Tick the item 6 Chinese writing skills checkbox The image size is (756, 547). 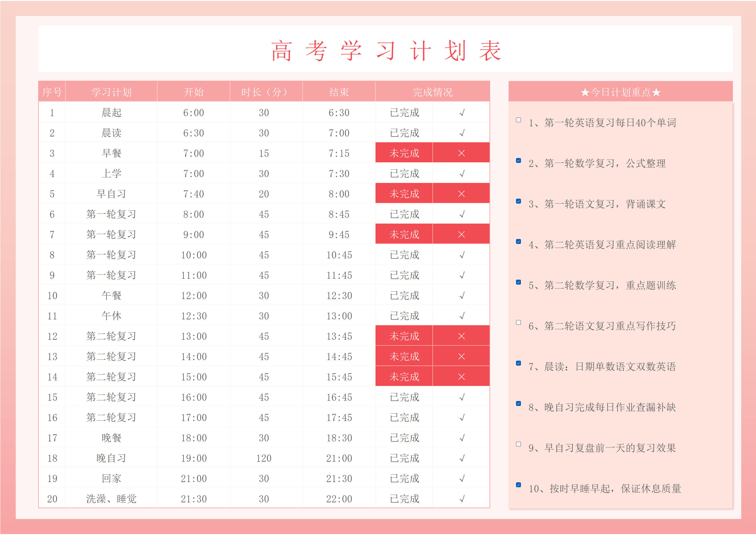[x=518, y=323]
